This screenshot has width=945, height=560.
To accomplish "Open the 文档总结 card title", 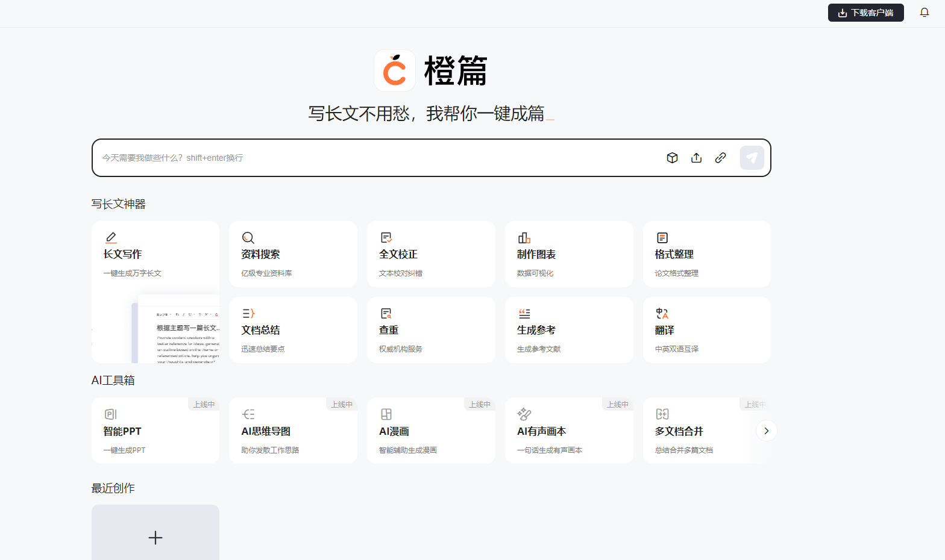I will pos(261,331).
